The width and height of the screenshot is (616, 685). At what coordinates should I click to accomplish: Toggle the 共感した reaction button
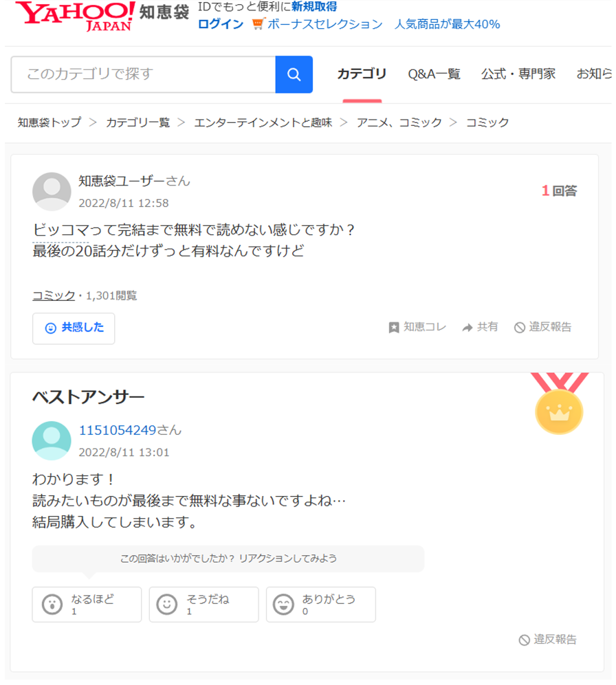(x=74, y=328)
